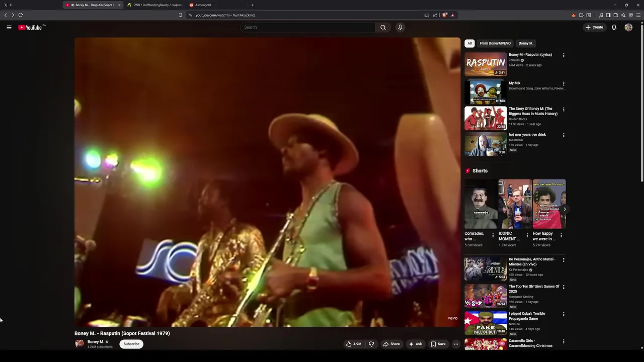Image resolution: width=644 pixels, height=362 pixels.
Task: Reload the current page
Action: pyautogui.click(x=21, y=15)
